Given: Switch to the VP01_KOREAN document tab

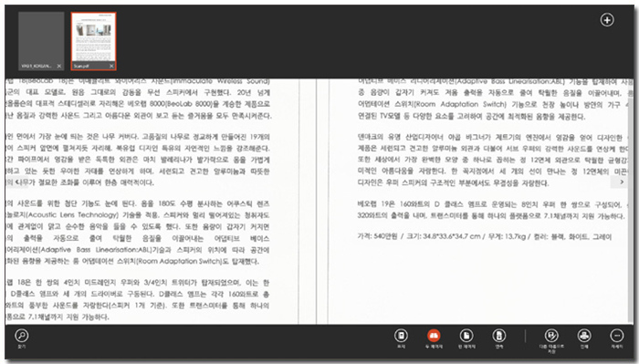Looking at the screenshot, I should pos(41,41).
